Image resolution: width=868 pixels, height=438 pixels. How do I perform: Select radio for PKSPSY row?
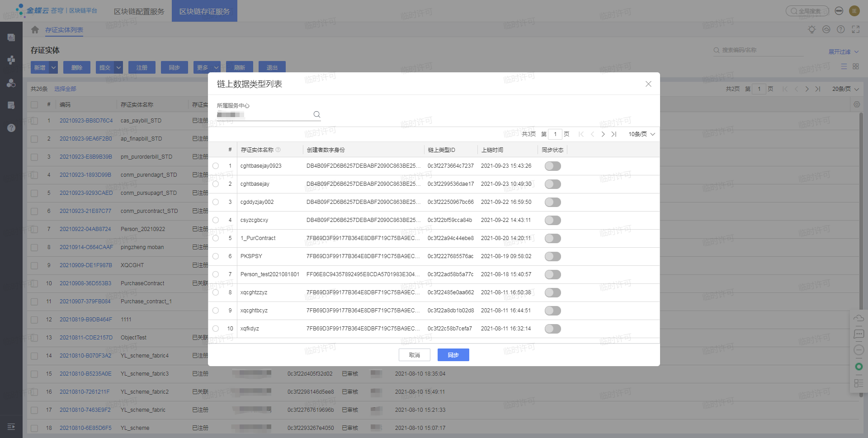click(x=216, y=256)
